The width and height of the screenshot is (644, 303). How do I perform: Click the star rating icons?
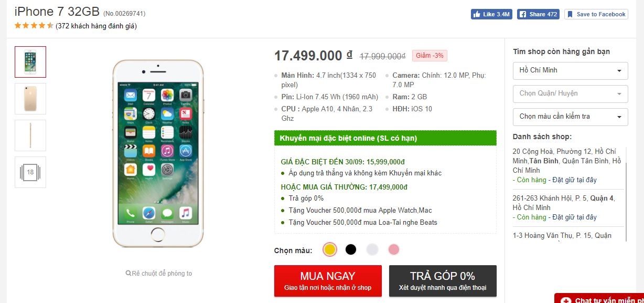click(34, 25)
